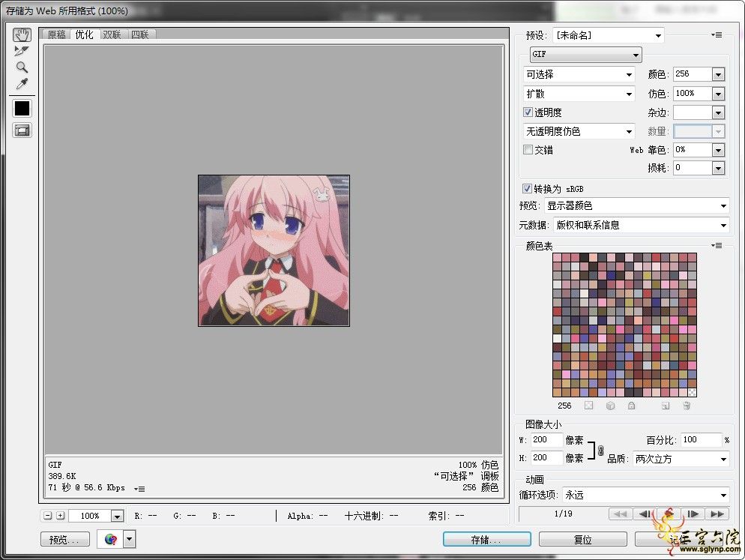Open the 扩散 dither method dropdown
The image size is (745, 560).
(x=579, y=94)
